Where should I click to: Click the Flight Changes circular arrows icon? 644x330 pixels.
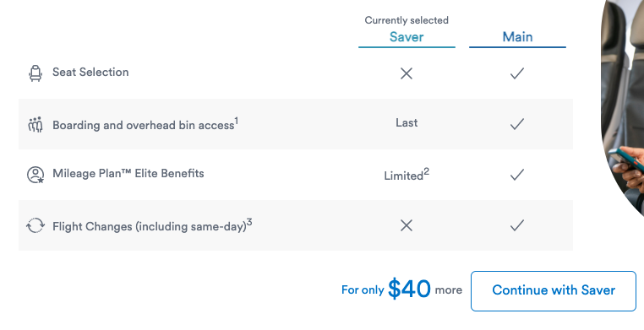coord(35,225)
